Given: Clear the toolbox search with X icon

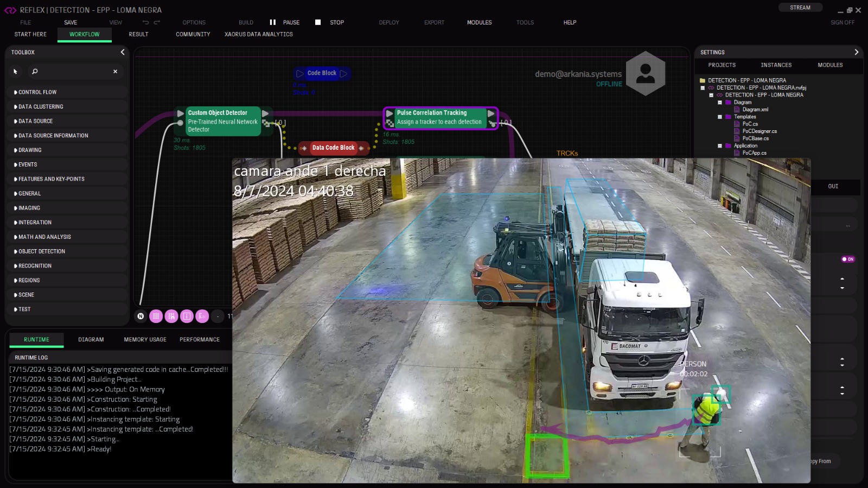Looking at the screenshot, I should (x=115, y=72).
